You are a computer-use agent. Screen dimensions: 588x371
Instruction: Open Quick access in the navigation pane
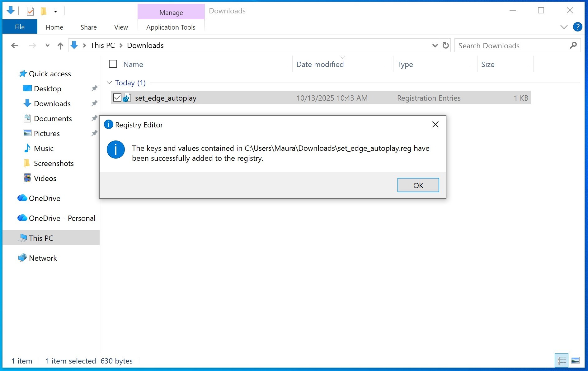point(50,74)
